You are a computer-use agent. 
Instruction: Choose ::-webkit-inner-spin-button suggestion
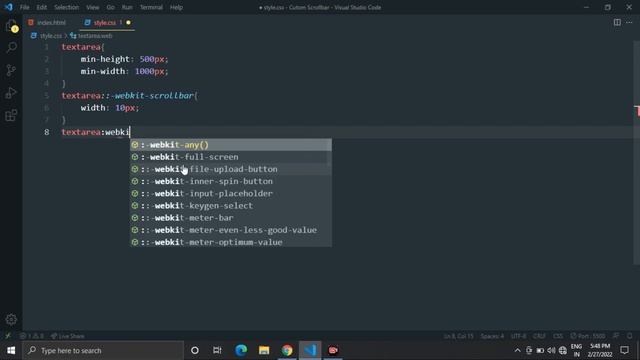[231, 181]
